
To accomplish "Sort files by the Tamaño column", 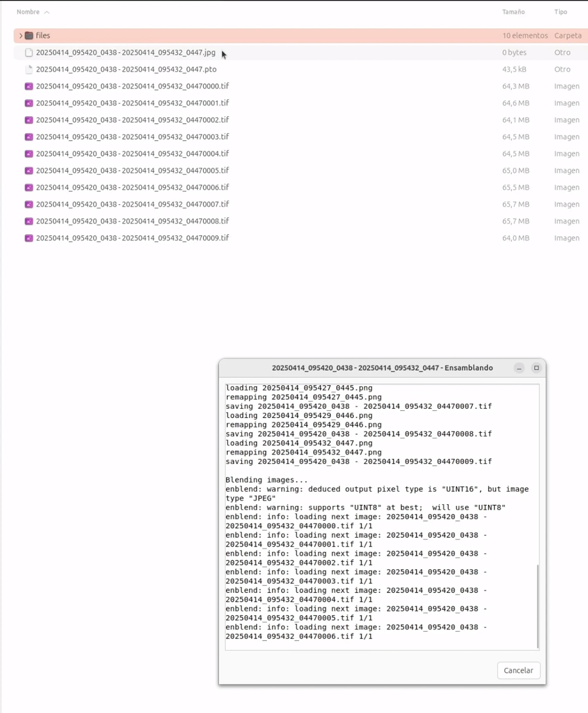I will pyautogui.click(x=513, y=12).
